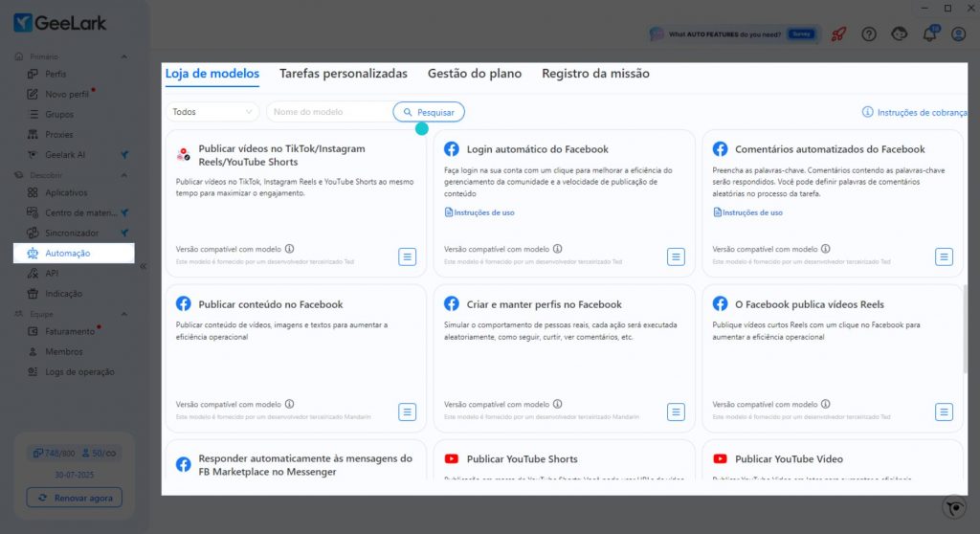Open details icon for Publicar conteúdo no Facebook
The height and width of the screenshot is (534, 980).
point(407,412)
